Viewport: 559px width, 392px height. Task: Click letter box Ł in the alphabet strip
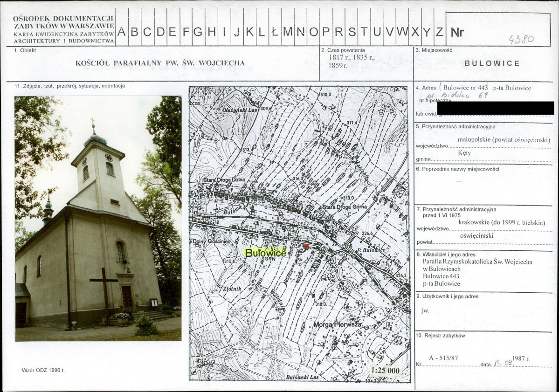[274, 32]
